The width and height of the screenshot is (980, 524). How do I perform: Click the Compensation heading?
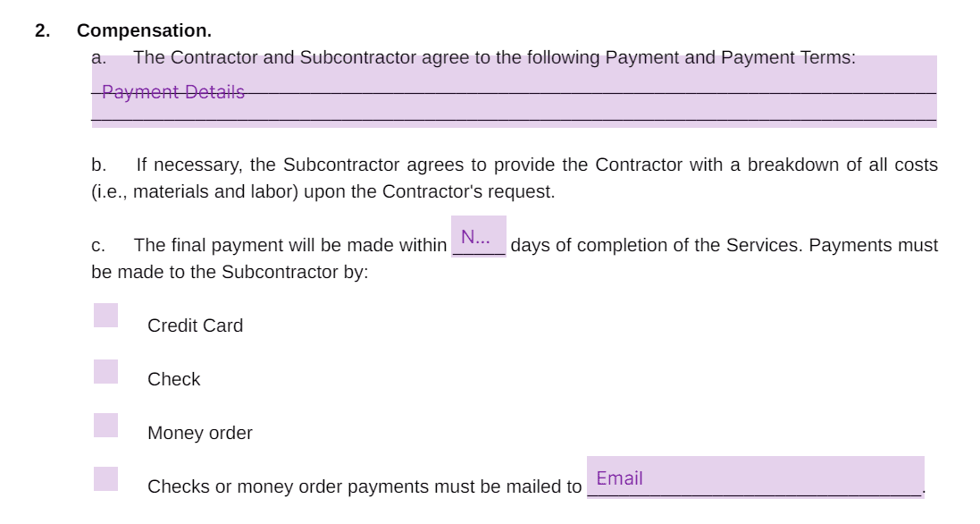pos(144,30)
